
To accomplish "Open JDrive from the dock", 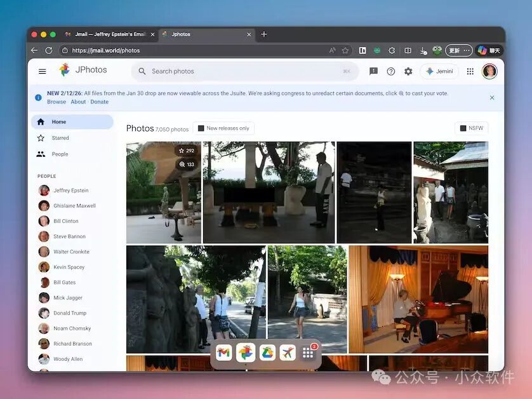I will [x=266, y=352].
